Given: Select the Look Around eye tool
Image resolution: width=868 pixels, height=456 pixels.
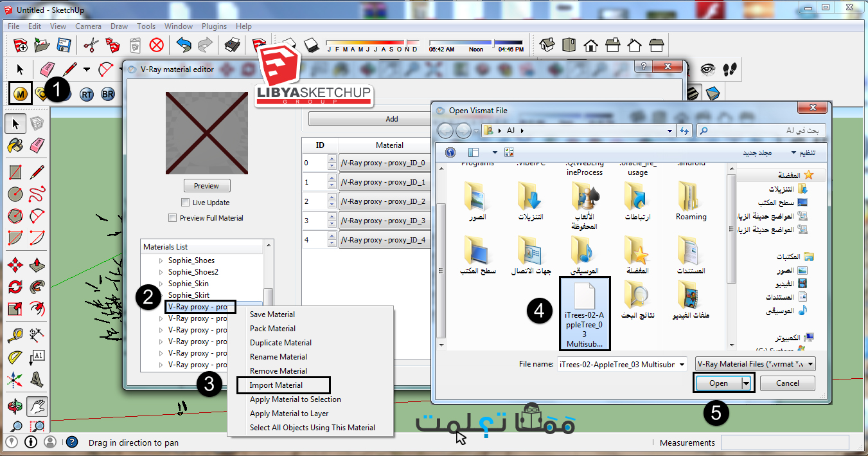Looking at the screenshot, I should (707, 69).
